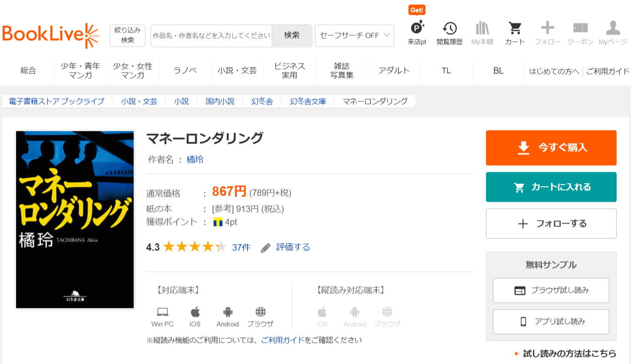Click the pencil 評価する review icon
631x364 pixels.
266,248
